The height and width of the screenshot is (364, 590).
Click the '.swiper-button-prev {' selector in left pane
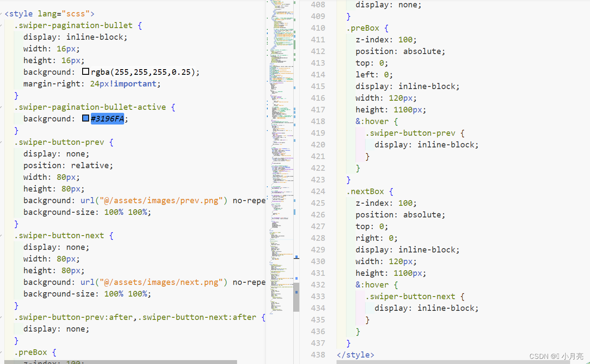point(64,142)
